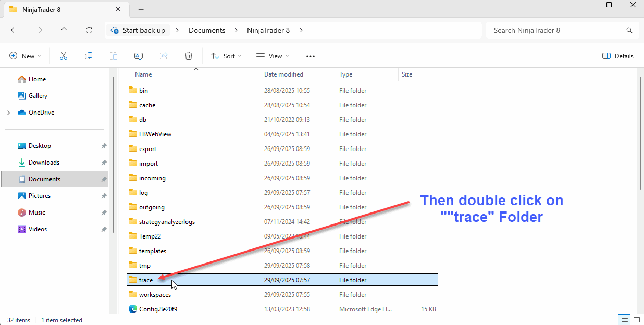This screenshot has width=644, height=325.
Task: Open the Sort dropdown menu
Action: tap(226, 56)
